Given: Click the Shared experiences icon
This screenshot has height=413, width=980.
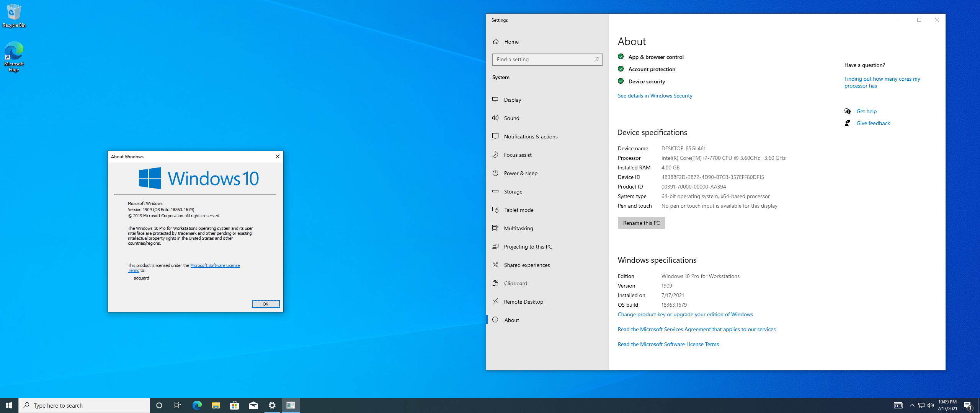Looking at the screenshot, I should [495, 265].
